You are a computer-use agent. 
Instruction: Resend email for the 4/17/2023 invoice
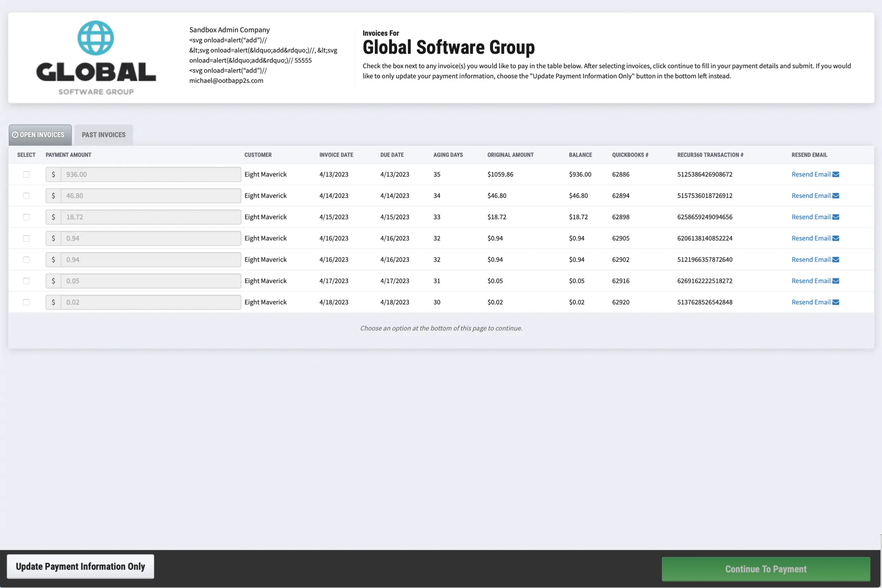815,281
